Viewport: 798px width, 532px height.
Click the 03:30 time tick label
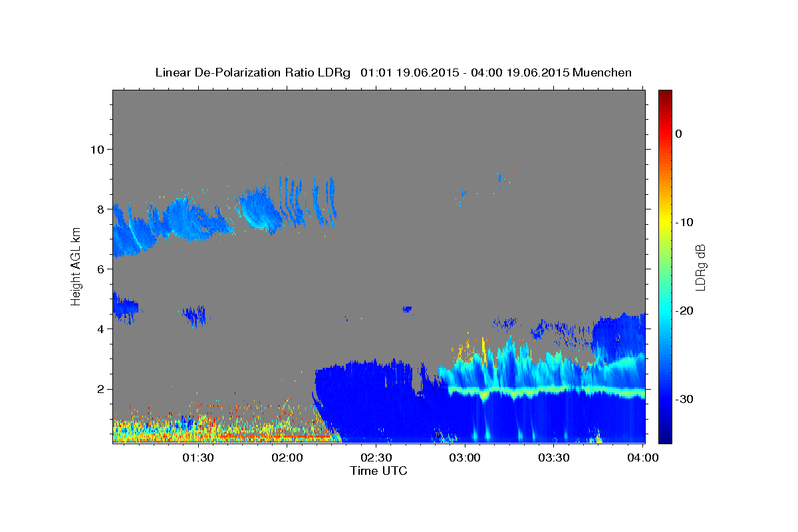(x=553, y=458)
